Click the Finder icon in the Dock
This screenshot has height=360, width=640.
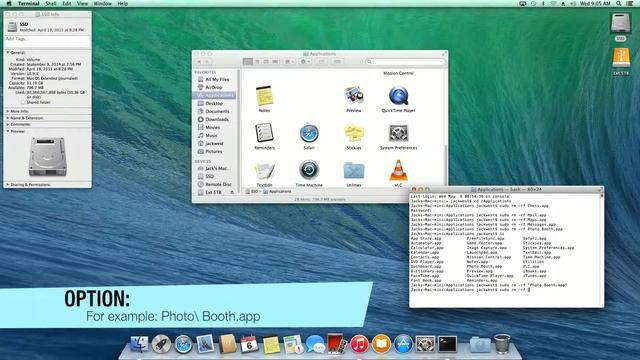[x=139, y=344]
